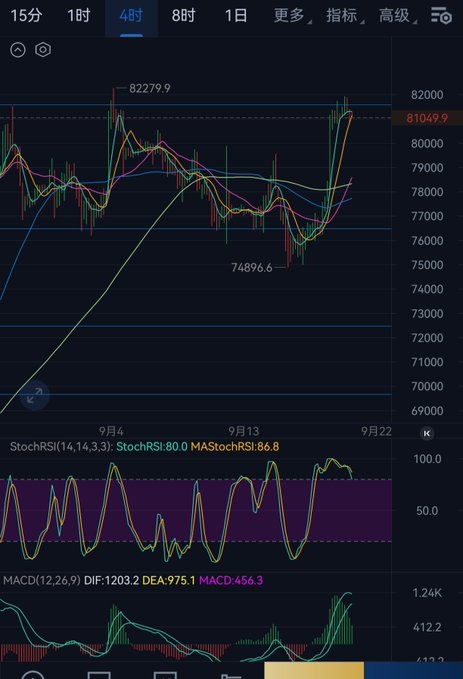This screenshot has height=679, width=463.
Task: Tap the 50.0 StochRSI axis label
Action: click(427, 511)
